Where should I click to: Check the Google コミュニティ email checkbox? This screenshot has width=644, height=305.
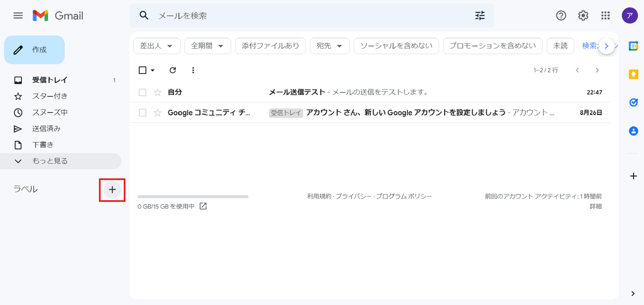click(143, 113)
